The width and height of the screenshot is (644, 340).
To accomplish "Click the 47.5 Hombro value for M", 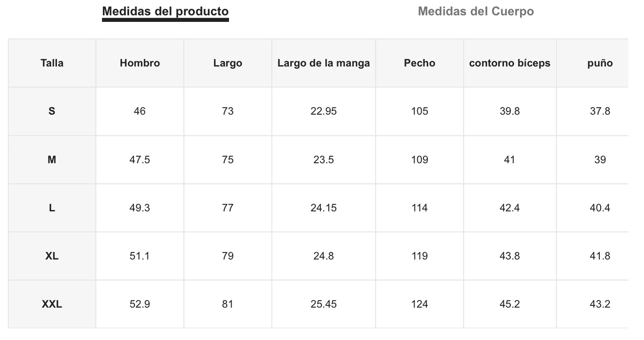I will point(139,160).
